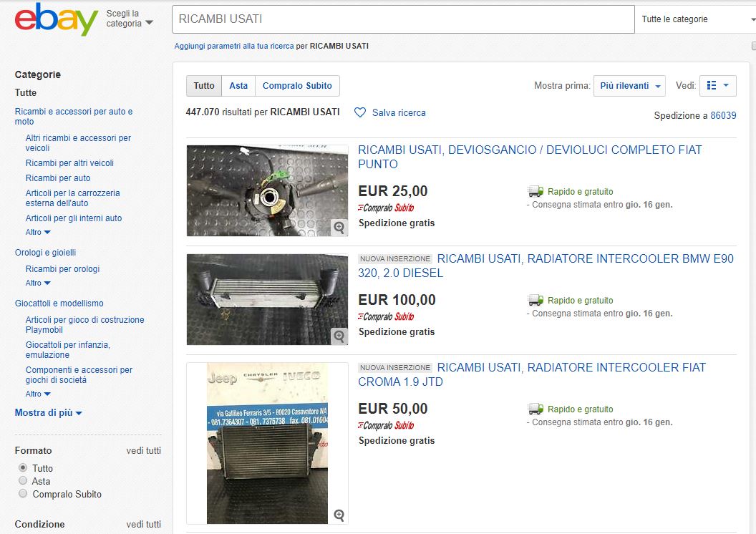
Task: Open Giocattoli per infanzia, emulazione category
Action: pyautogui.click(x=67, y=350)
